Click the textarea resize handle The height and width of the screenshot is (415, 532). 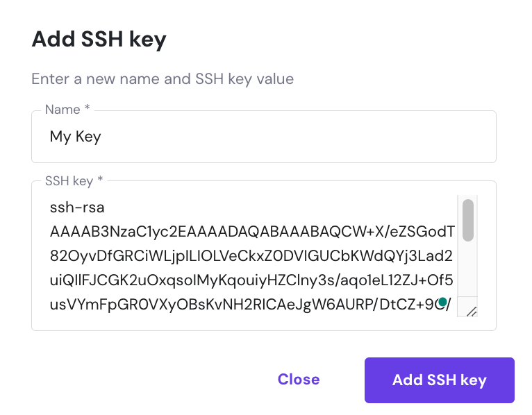point(471,312)
